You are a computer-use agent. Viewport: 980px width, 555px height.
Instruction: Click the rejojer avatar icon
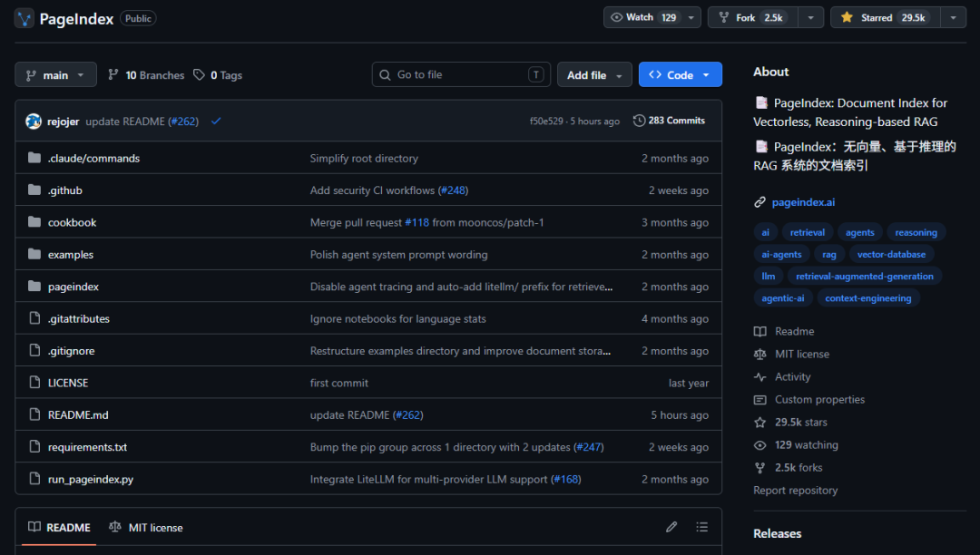[x=34, y=122]
